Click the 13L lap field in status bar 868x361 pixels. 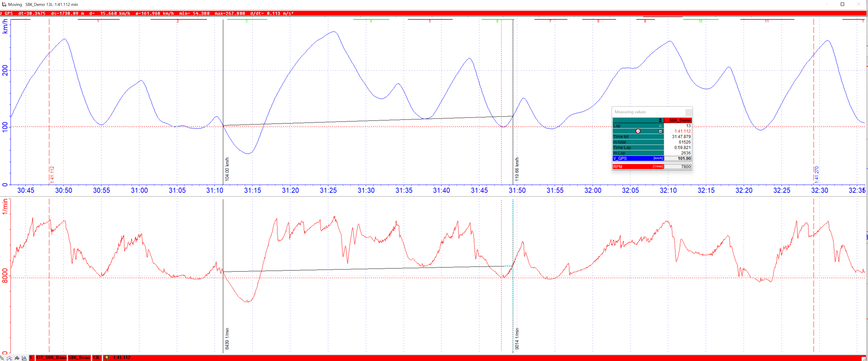(96, 358)
